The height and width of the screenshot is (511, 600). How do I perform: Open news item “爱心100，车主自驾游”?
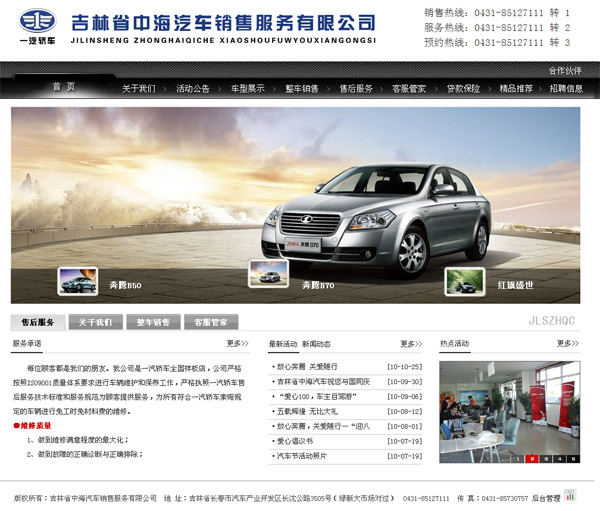[316, 397]
